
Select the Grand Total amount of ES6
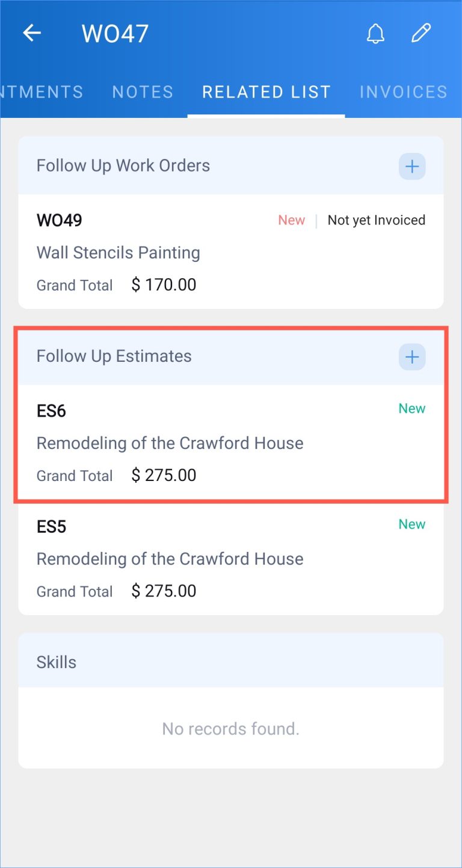(164, 475)
